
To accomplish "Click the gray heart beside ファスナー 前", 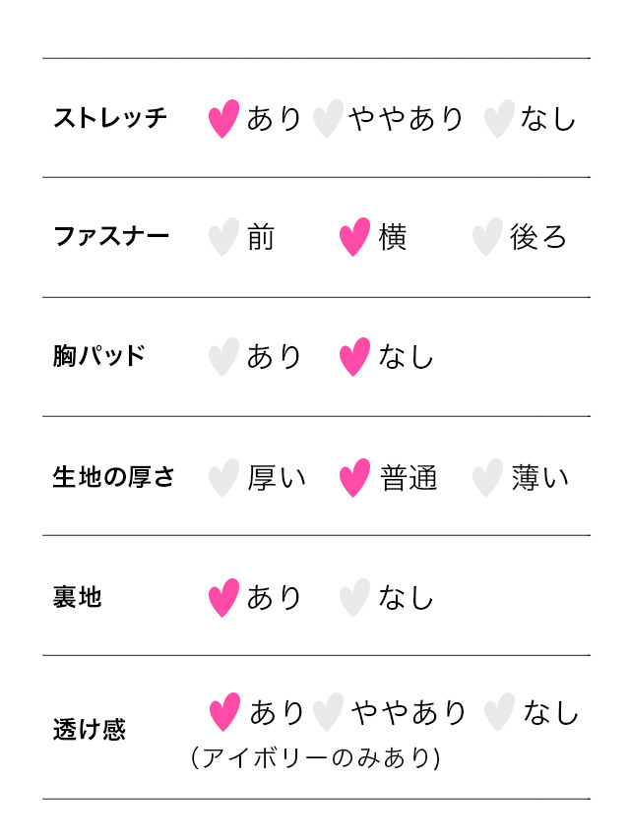I will [x=224, y=237].
